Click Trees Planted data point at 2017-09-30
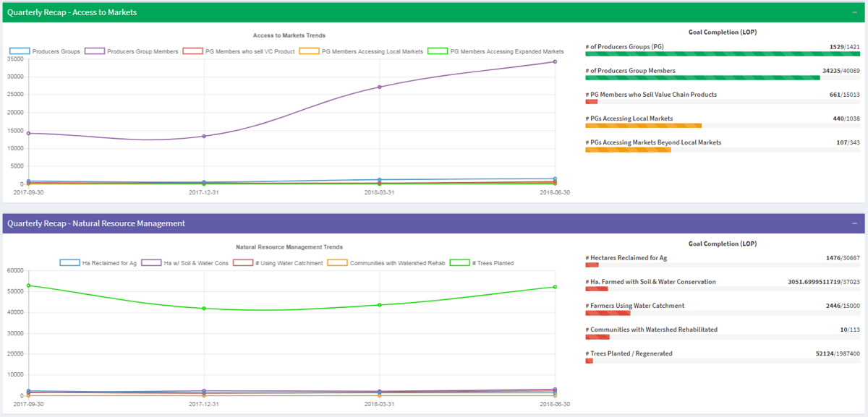This screenshot has width=868, height=417. tap(29, 285)
